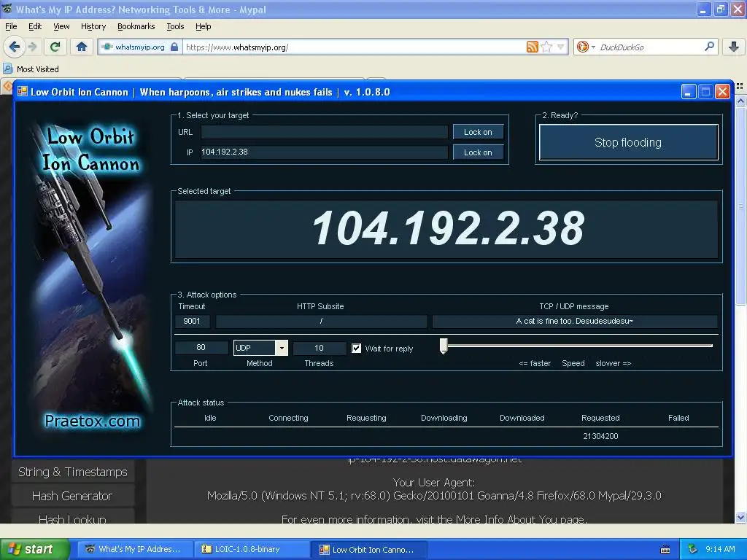Click the Timeout field showing 9001

tap(192, 321)
